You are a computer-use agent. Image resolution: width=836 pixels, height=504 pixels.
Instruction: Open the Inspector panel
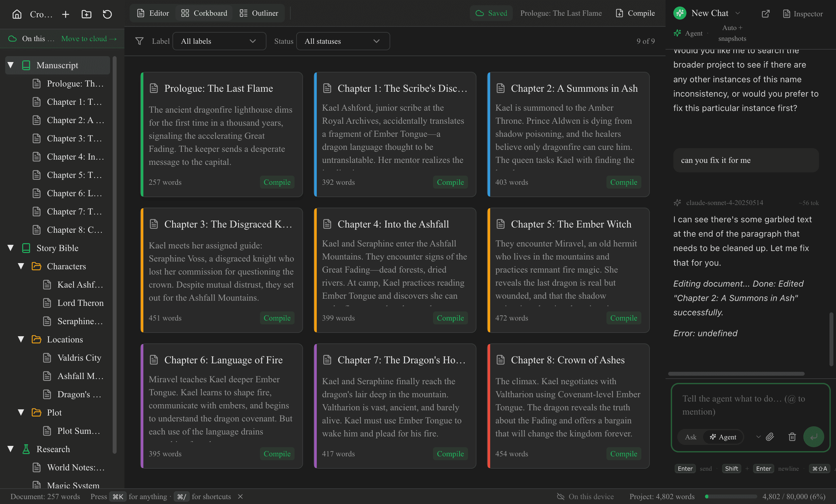[802, 14]
